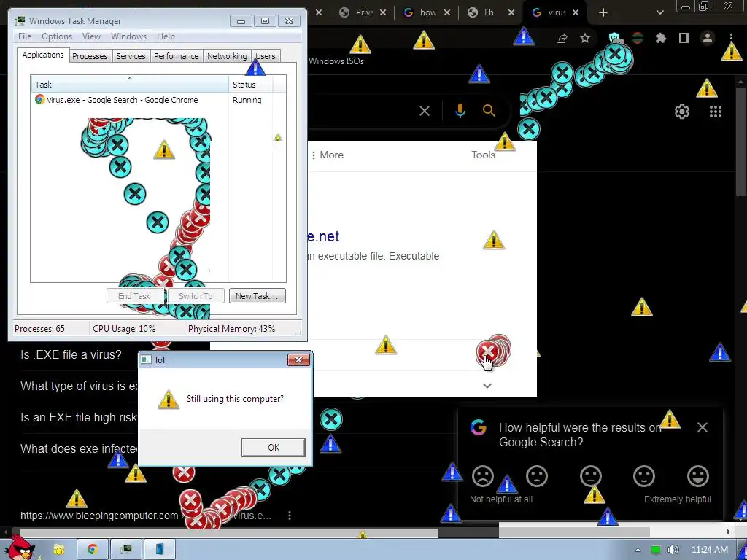Open the Help menu in Task Manager
Screen dimensions: 747x560
click(x=166, y=36)
